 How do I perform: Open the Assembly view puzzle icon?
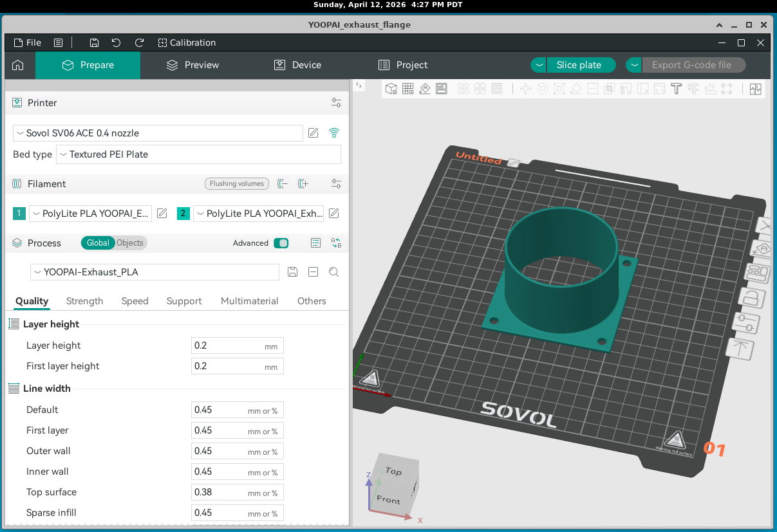pos(755,89)
